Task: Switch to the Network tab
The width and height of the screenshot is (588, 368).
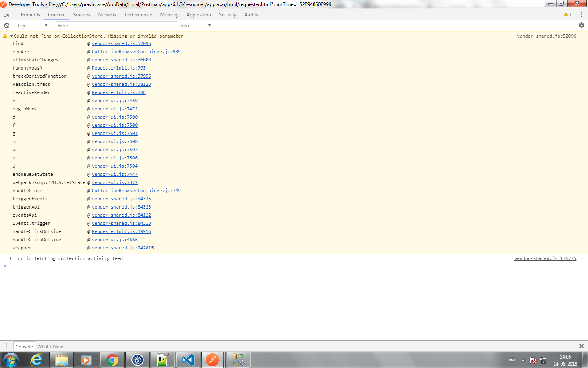Action: click(x=107, y=14)
